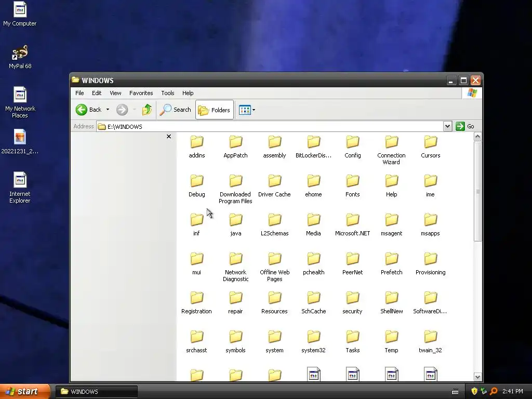Select the Prefetch folder

392,264
